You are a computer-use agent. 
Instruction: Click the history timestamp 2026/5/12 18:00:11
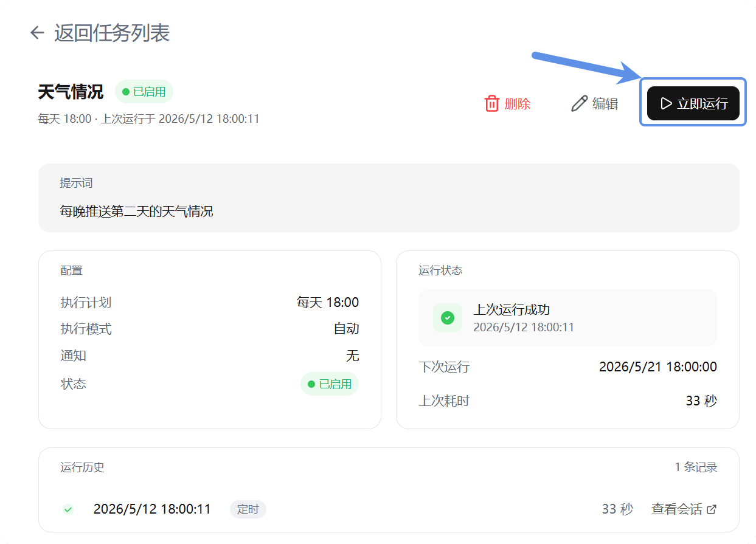[152, 509]
